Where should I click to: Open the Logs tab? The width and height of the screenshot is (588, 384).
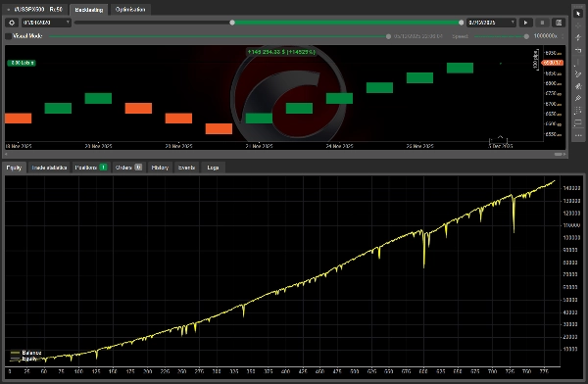213,168
